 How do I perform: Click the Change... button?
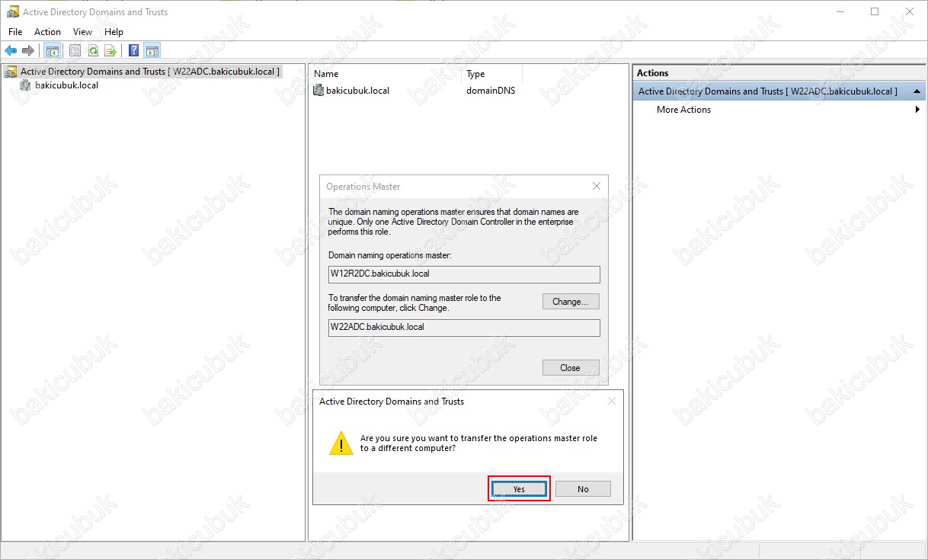tap(571, 302)
